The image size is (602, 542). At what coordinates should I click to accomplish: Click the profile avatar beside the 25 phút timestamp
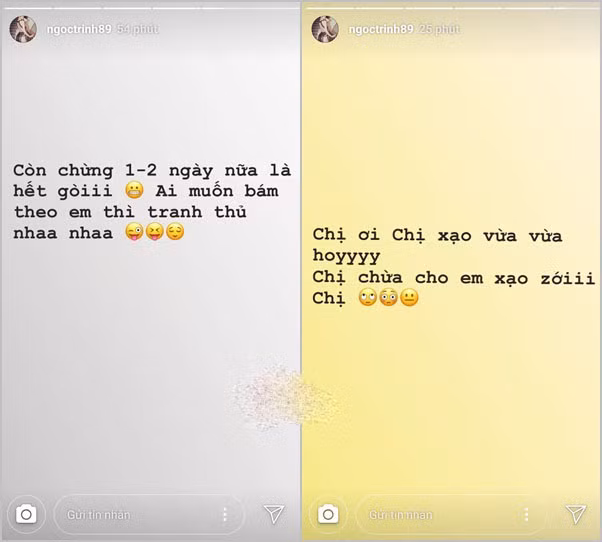point(325,29)
